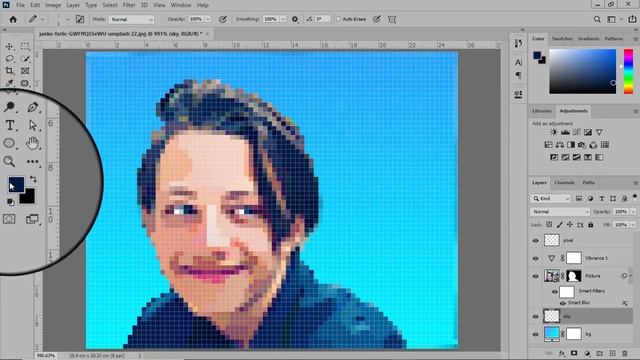
Task: Open the Edit Toolbar three-dots menu
Action: pyautogui.click(x=32, y=162)
